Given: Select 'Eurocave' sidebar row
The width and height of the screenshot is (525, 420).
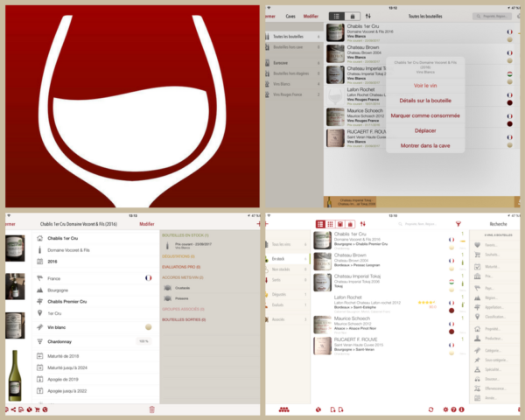Looking at the screenshot, I should [x=294, y=63].
